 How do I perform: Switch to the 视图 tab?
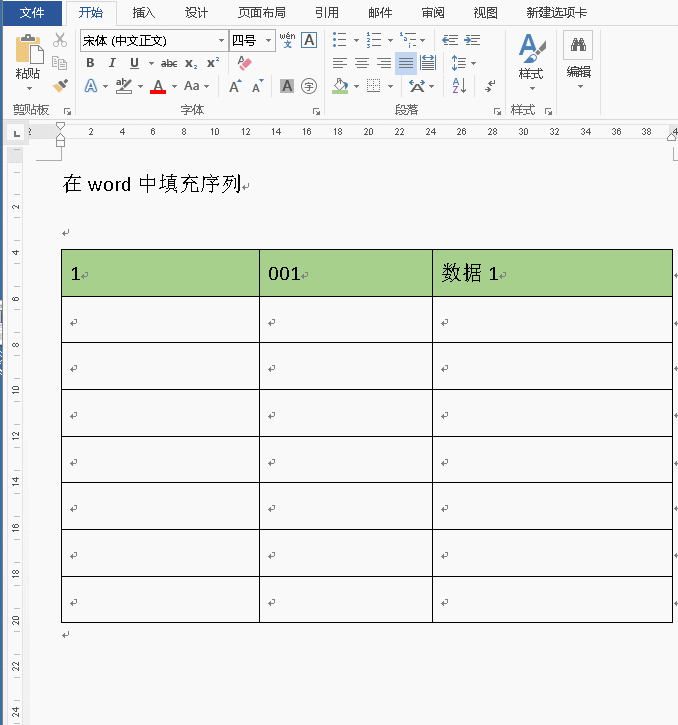pyautogui.click(x=486, y=12)
